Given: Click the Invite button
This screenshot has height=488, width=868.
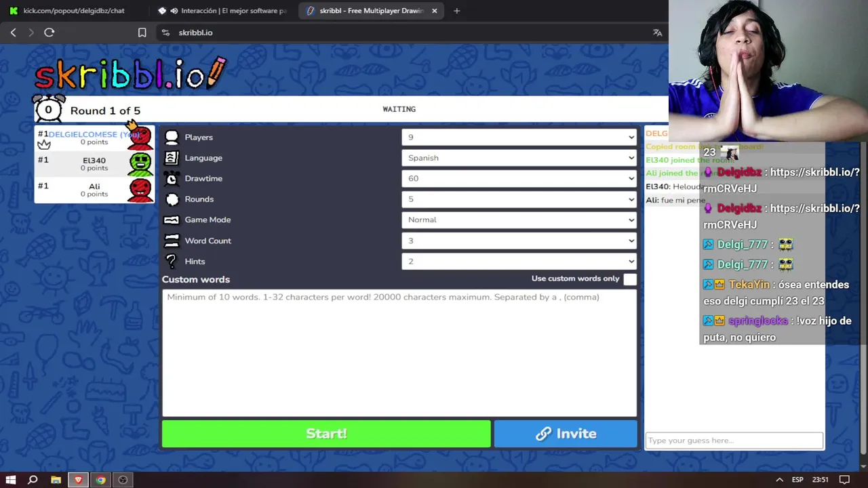Looking at the screenshot, I should pos(566,434).
